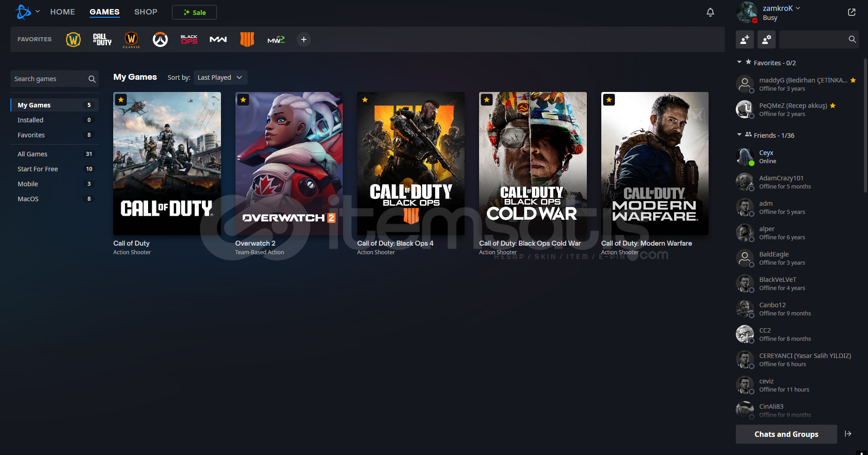Toggle favorite star on Call of Duty card

click(121, 100)
